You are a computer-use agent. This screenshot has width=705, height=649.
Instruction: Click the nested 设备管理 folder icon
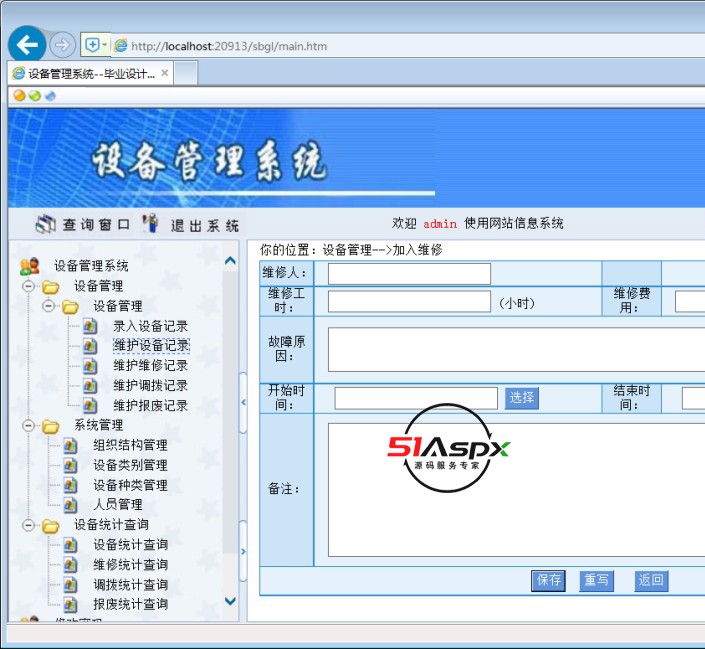pyautogui.click(x=70, y=307)
